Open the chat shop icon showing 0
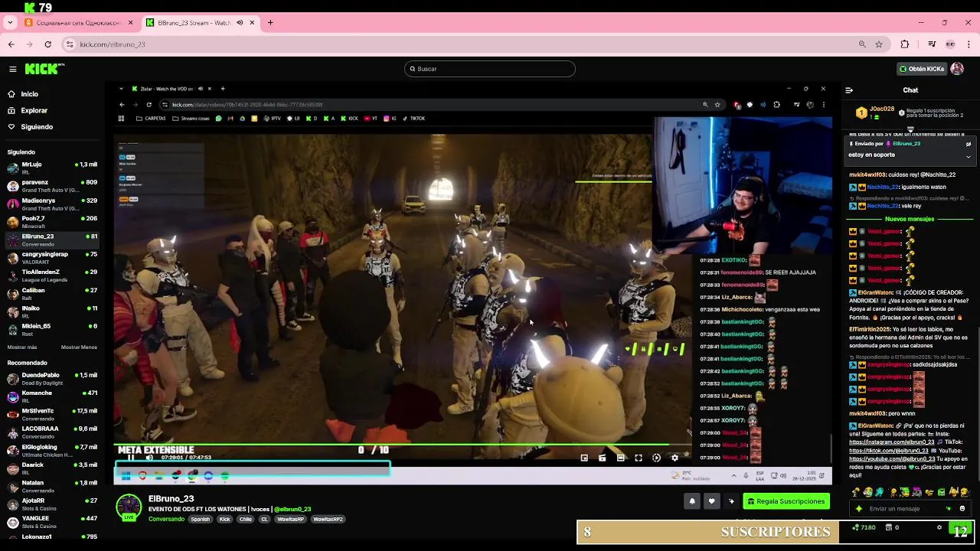This screenshot has width=980, height=551. point(892,527)
